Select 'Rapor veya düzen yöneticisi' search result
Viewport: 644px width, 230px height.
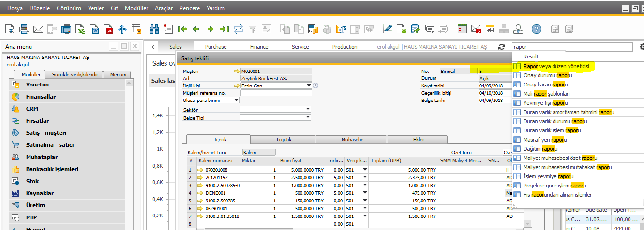pos(556,66)
